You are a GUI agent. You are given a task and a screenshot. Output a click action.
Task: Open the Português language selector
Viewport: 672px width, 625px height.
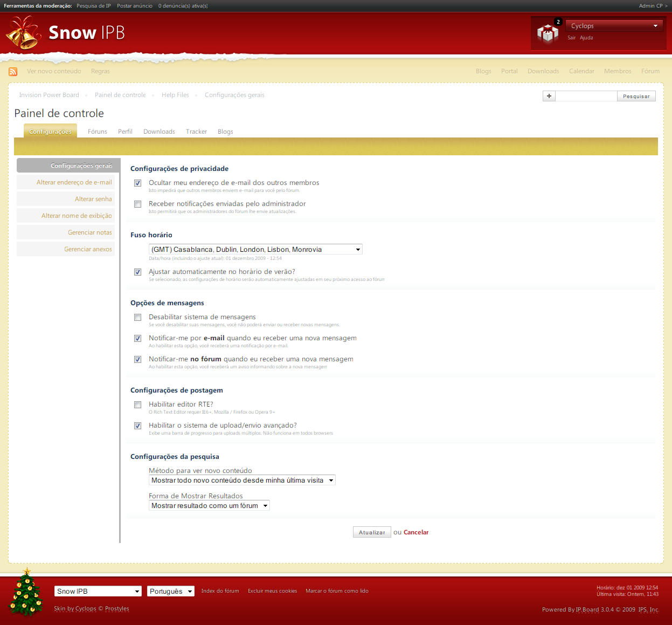tap(170, 592)
